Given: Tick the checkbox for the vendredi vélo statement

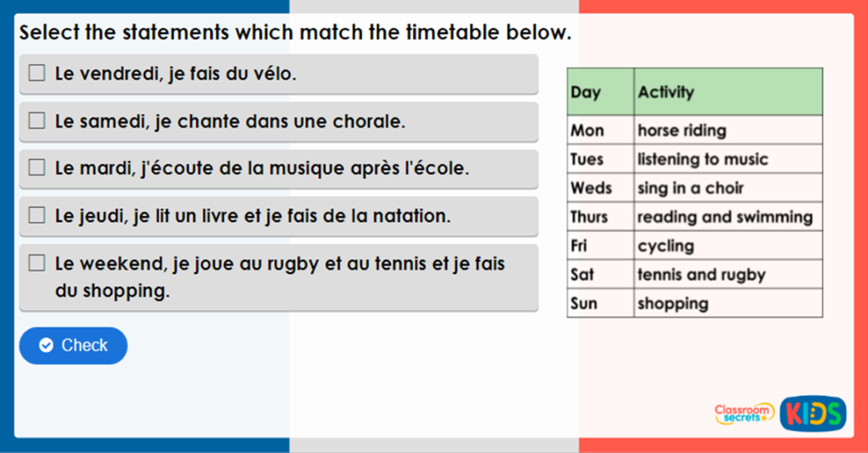Looking at the screenshot, I should click(x=37, y=74).
